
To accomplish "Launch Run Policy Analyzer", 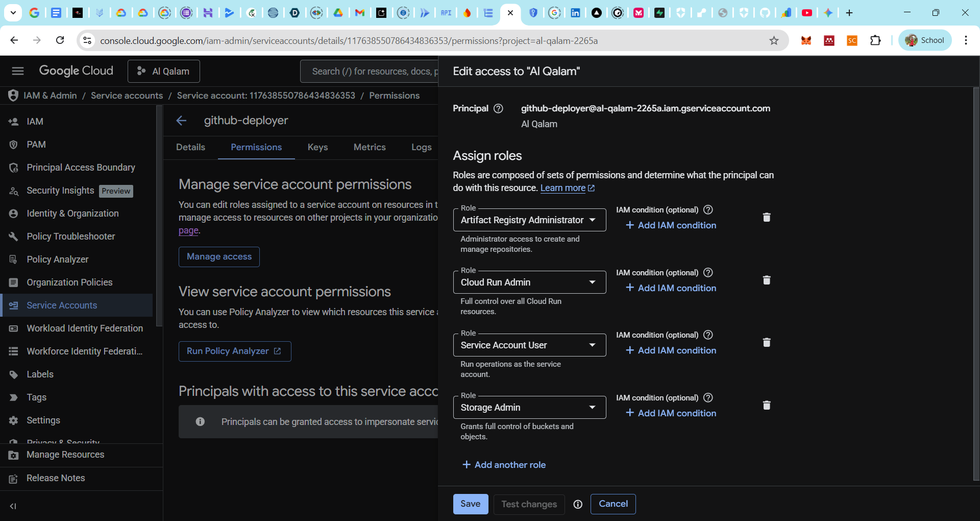I will point(235,351).
